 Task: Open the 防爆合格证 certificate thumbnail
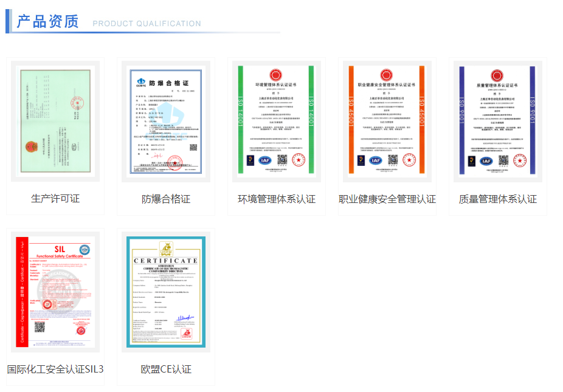pos(166,121)
